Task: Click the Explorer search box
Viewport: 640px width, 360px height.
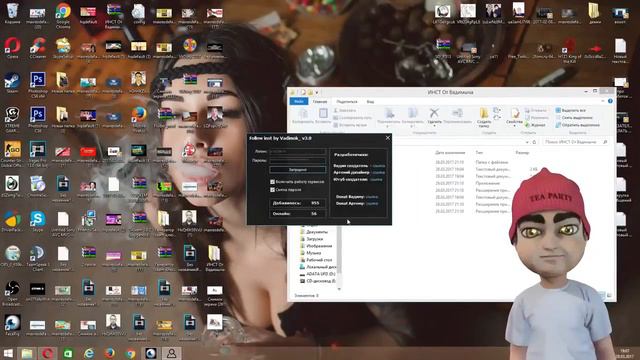Action: tap(576, 142)
